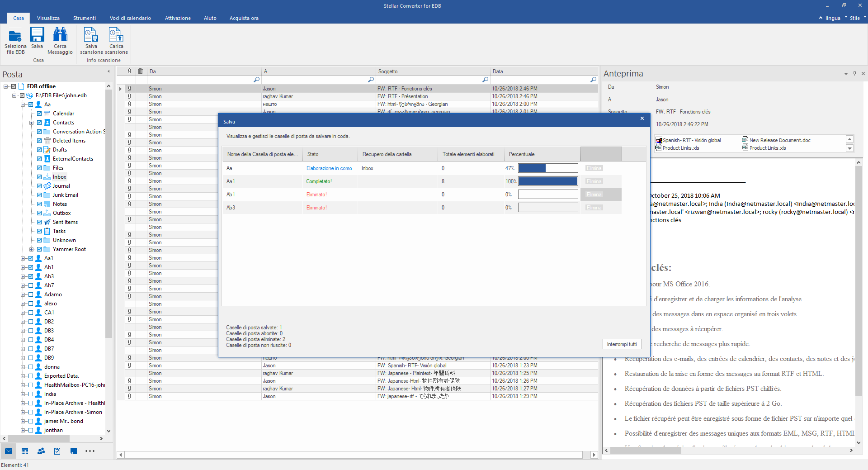Expand the Aa1 mailbox tree node

click(x=23, y=258)
